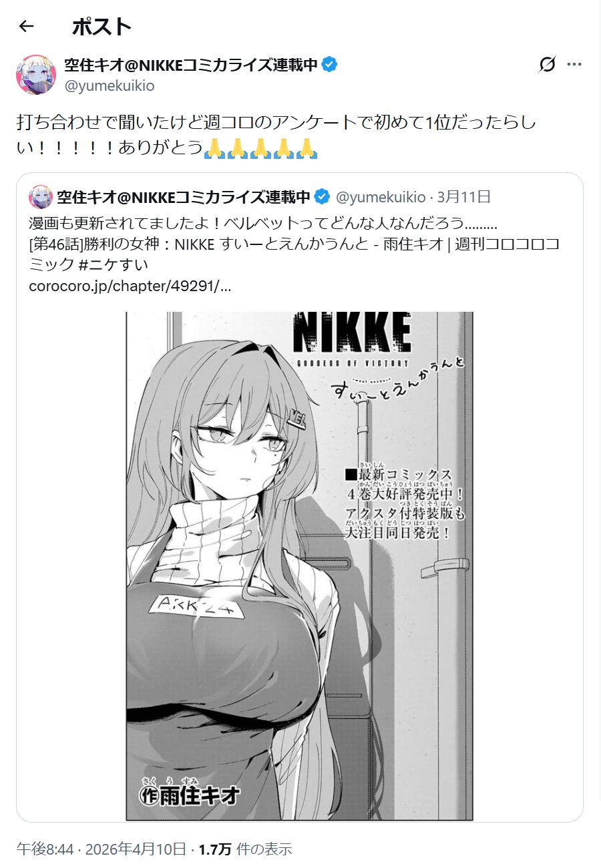Image resolution: width=601 pixels, height=868 pixels.
Task: Click the quoted post's @yumekuikio handle
Action: 380,197
